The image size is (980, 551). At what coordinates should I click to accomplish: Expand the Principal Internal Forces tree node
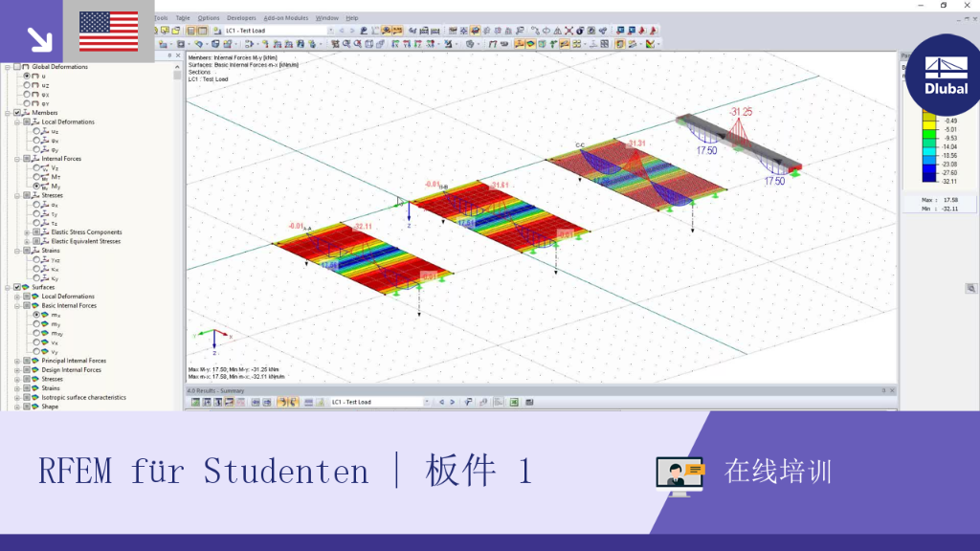pos(17,361)
